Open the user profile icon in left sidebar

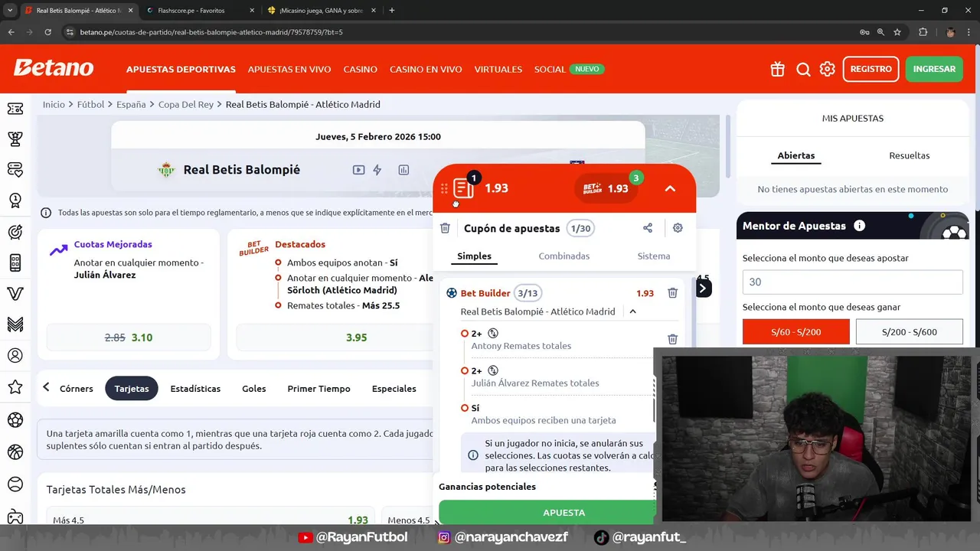[15, 355]
